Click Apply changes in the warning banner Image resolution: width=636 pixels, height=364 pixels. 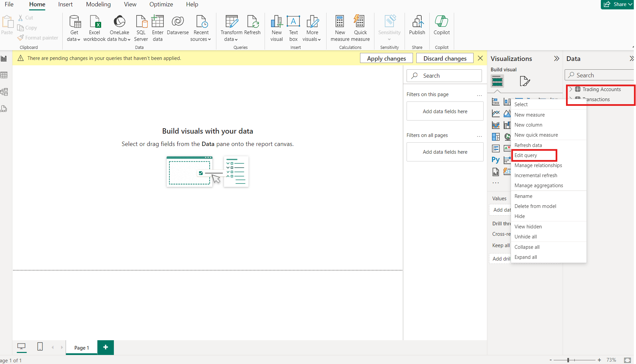(386, 58)
